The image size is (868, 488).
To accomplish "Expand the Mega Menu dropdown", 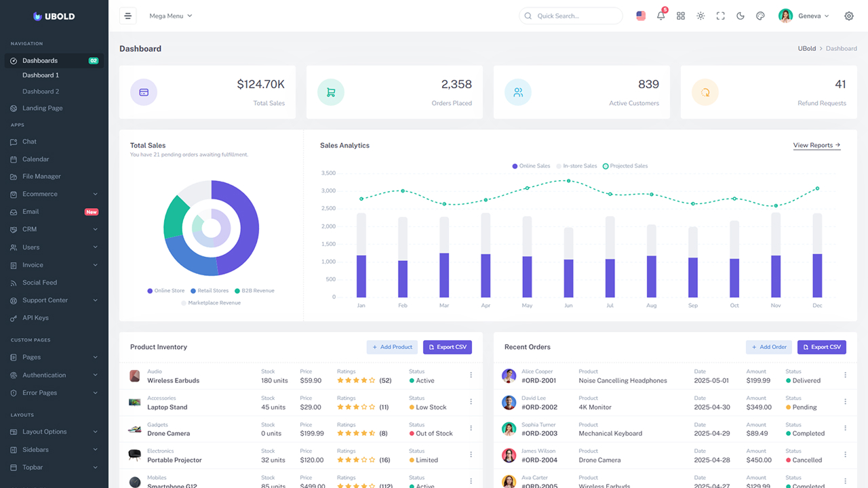I will point(170,16).
